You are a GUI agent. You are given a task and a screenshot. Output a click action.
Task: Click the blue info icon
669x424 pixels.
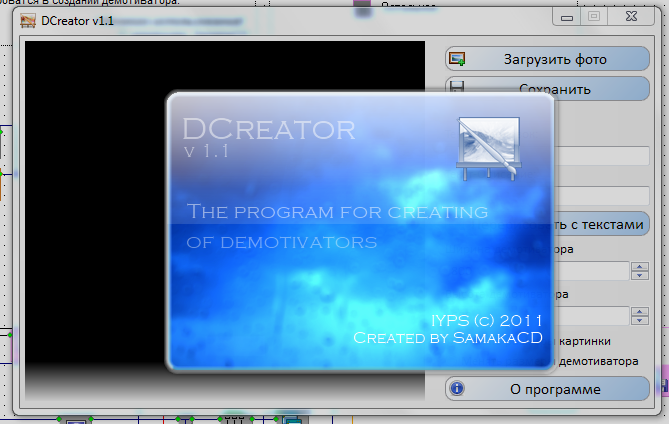[457, 388]
